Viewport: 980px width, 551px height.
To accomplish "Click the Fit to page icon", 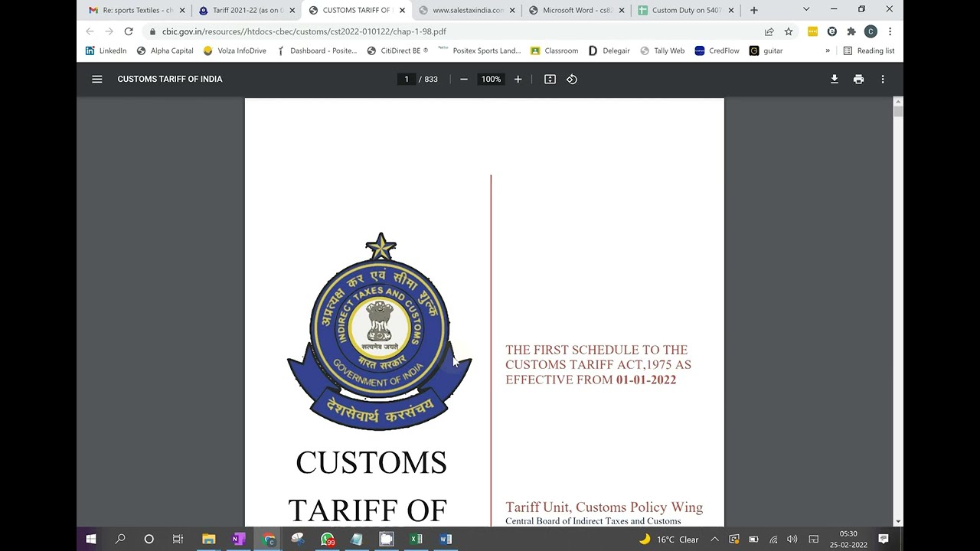I will (x=550, y=79).
